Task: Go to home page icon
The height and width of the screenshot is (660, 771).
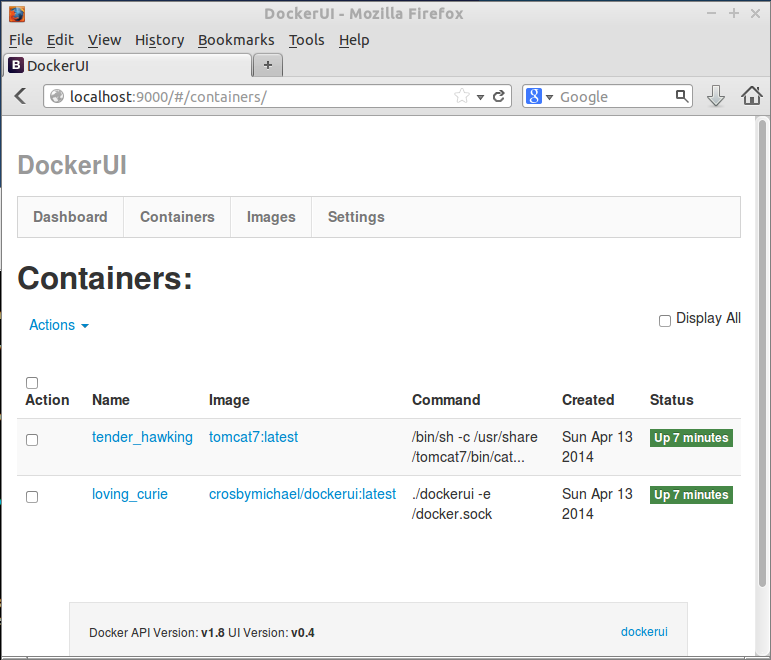Action: pos(751,96)
